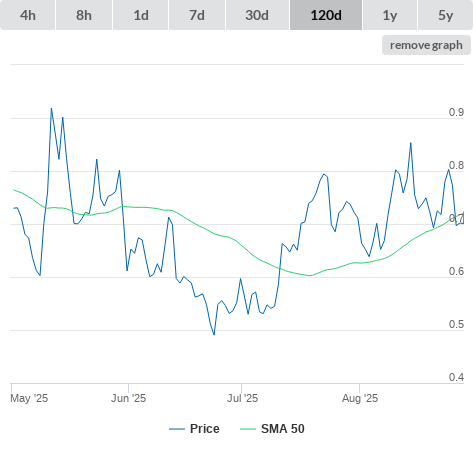Click the Aug '25 axis label
Screen dimensions: 474x455
click(x=360, y=398)
